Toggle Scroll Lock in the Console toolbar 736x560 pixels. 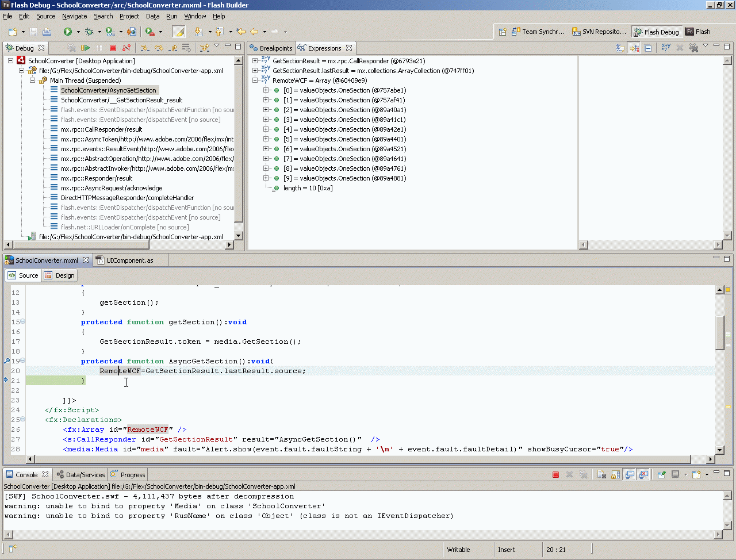coord(615,475)
